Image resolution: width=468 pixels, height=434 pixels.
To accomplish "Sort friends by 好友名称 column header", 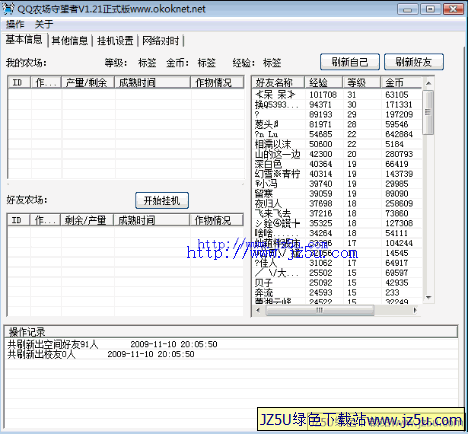I will coord(279,82).
